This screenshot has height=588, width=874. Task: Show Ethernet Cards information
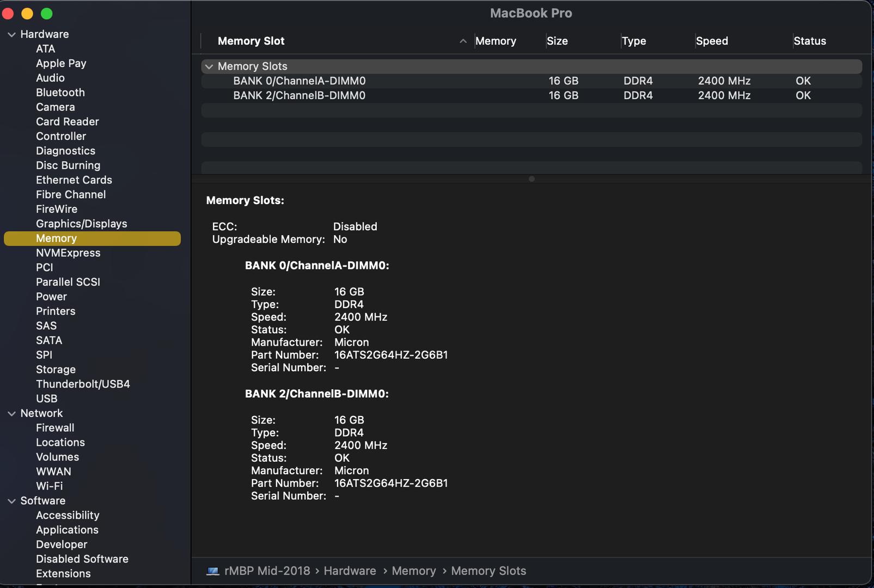tap(74, 180)
